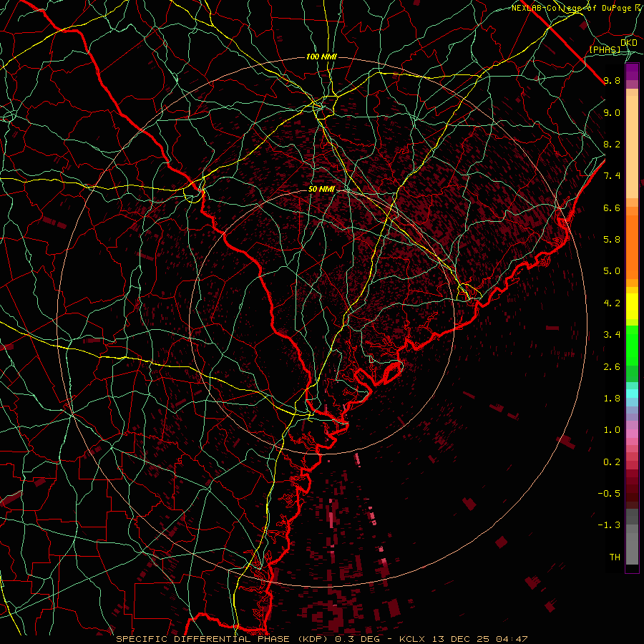Click the DKD PHAS legend title
The image size is (644, 644).
[614, 46]
